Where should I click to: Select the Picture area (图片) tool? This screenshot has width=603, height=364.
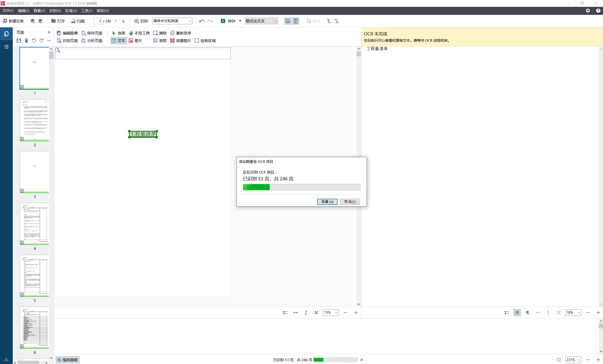(135, 41)
